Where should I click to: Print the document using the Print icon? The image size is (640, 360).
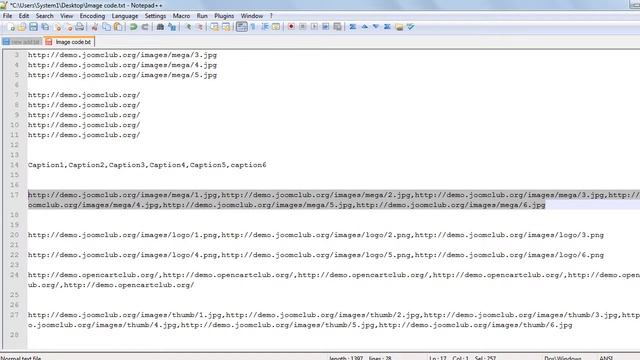tap(80, 27)
